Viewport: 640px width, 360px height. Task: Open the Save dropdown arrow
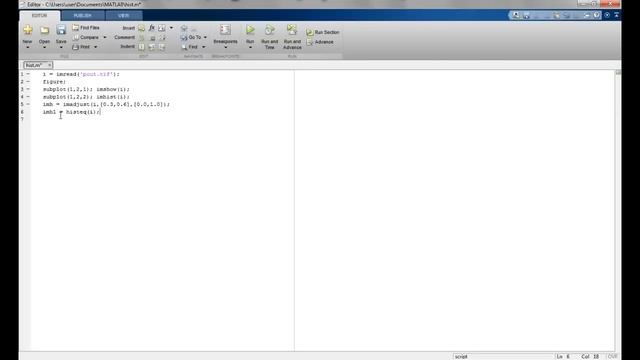pos(61,48)
